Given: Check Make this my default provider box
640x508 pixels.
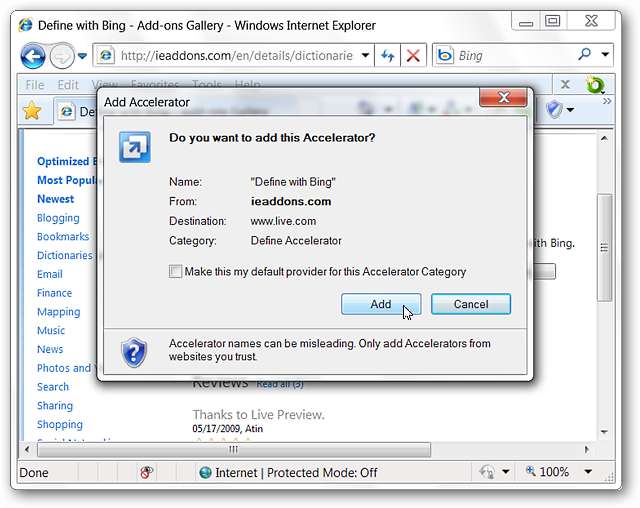Looking at the screenshot, I should [175, 271].
